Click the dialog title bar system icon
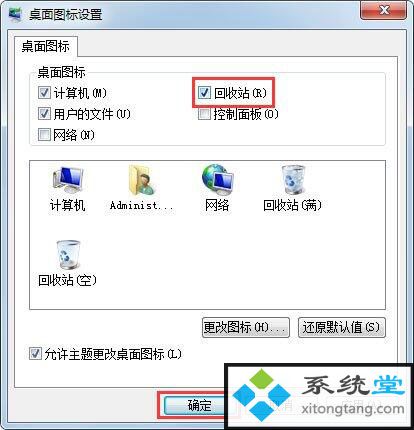The image size is (414, 430). (15, 14)
